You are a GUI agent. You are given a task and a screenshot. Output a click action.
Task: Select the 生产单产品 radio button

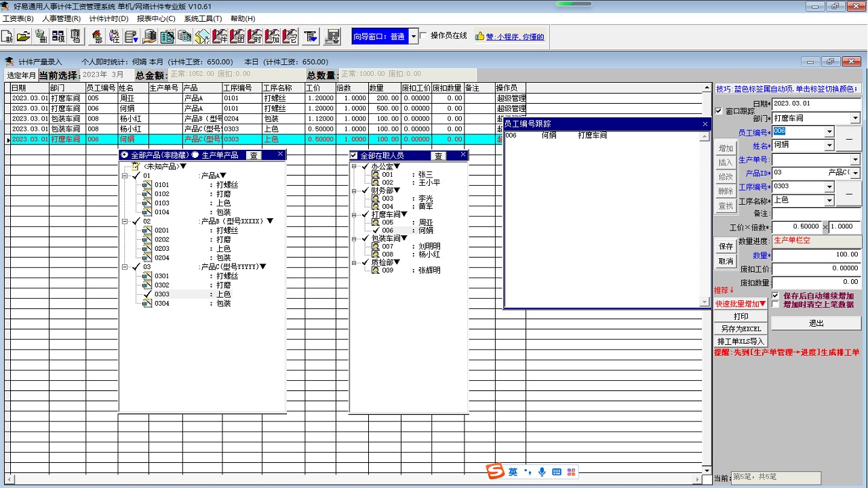click(x=195, y=155)
